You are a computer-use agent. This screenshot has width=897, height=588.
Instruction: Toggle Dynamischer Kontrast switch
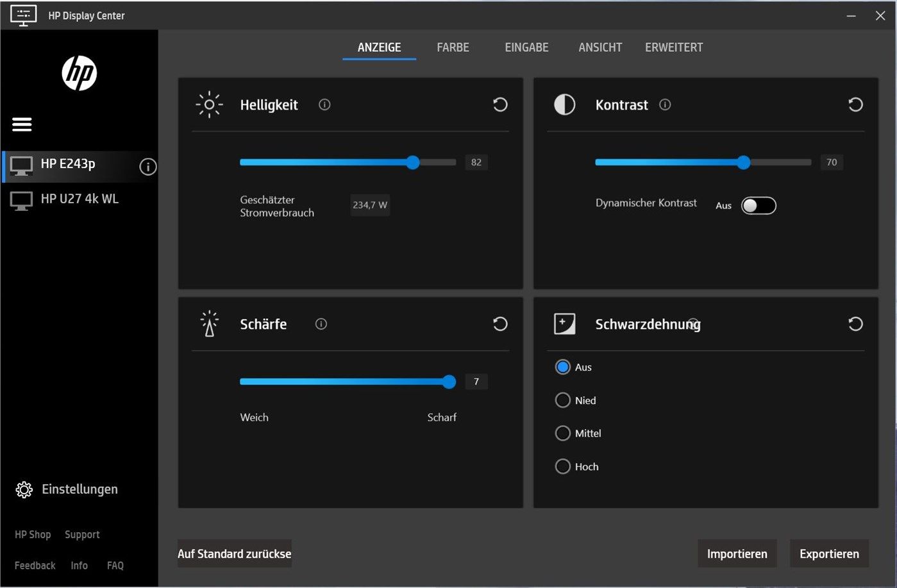(759, 205)
